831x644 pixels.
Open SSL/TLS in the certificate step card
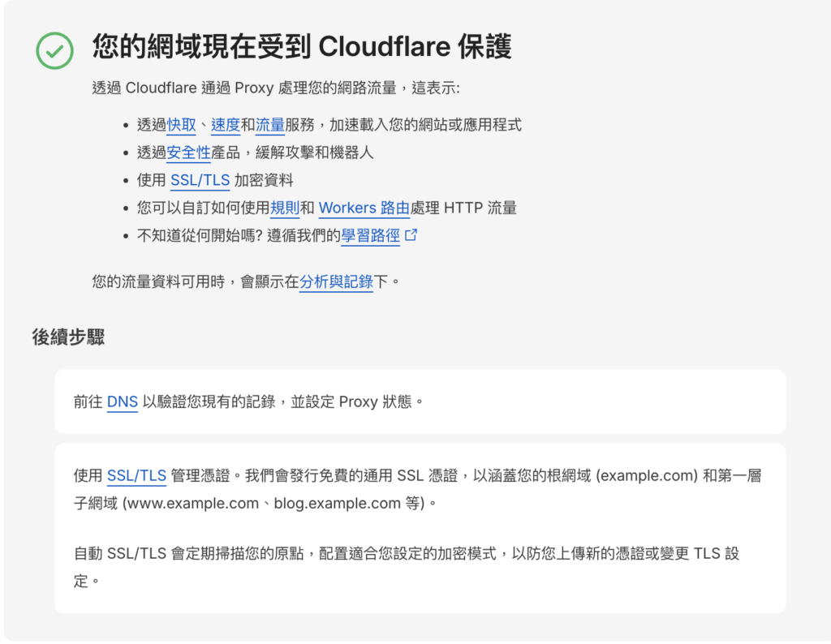coord(135,476)
